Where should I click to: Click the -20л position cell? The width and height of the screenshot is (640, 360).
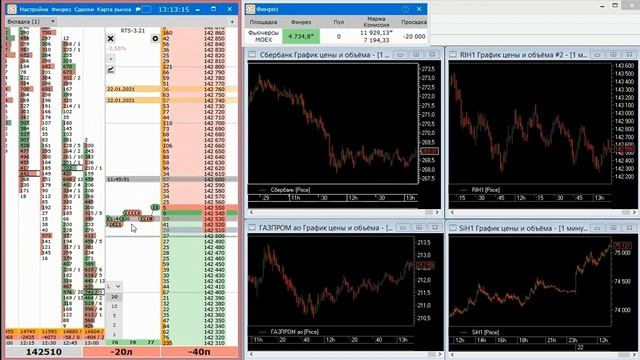coord(121,352)
